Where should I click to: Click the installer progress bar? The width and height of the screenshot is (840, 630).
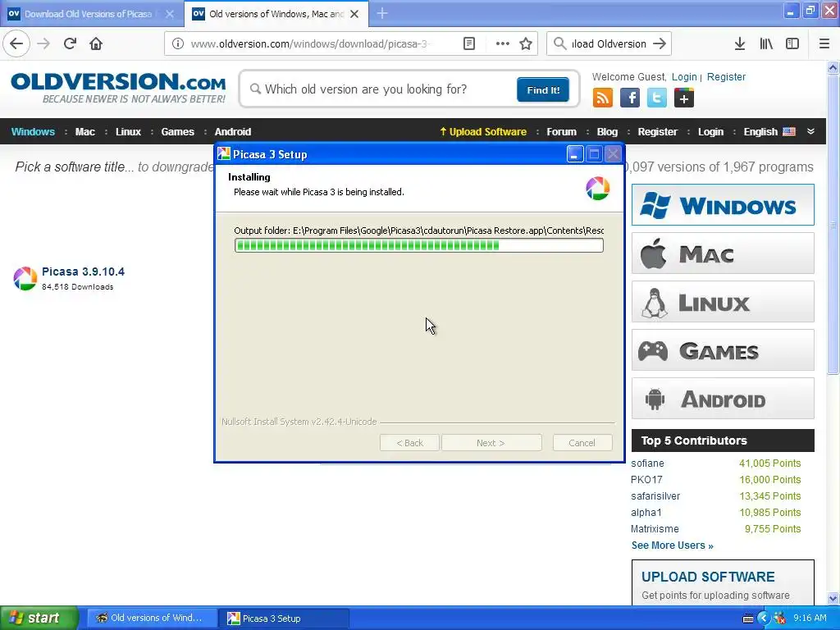coord(419,245)
